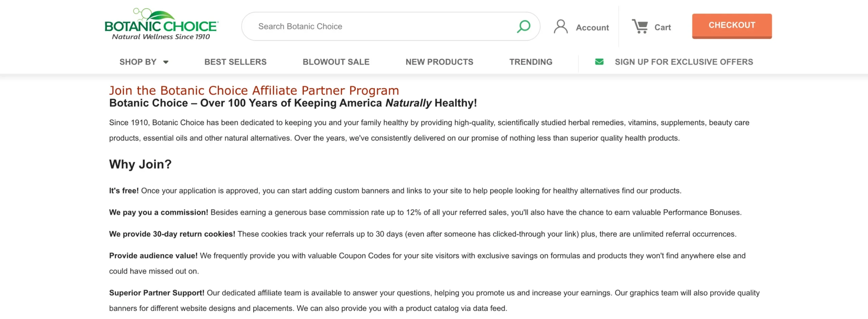The height and width of the screenshot is (319, 868).
Task: Select the Trending menu item
Action: [531, 62]
